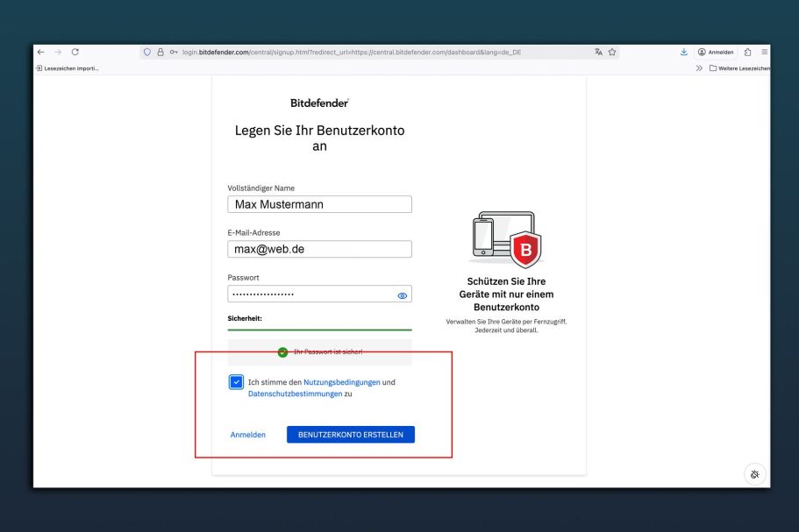Screen dimensions: 799x532
Task: Open the extensions puzzle icon
Action: coord(747,52)
